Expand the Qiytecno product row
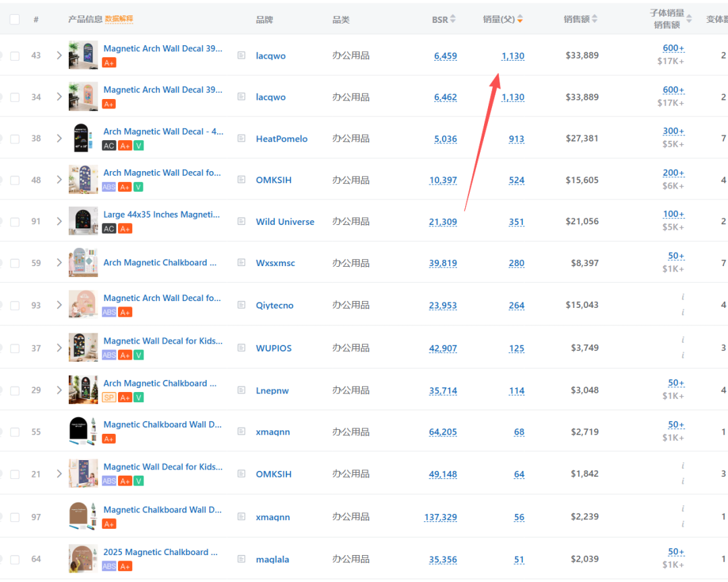Image resolution: width=728 pixels, height=582 pixels. pyautogui.click(x=59, y=305)
